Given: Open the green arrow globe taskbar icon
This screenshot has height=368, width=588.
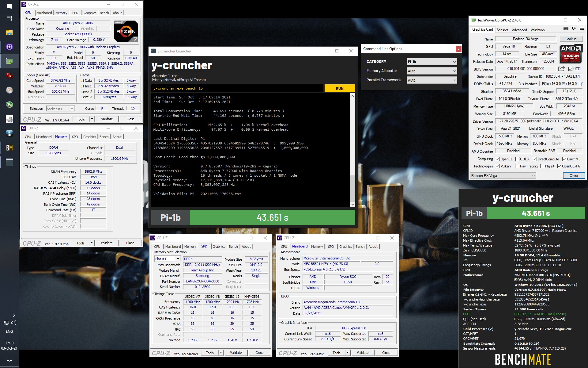Looking at the screenshot, I should (x=9, y=104).
